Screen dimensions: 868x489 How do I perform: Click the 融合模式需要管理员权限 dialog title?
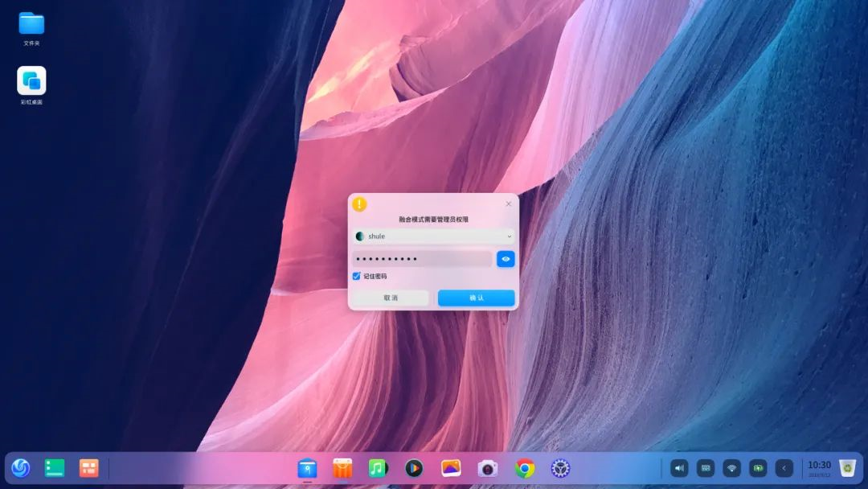[433, 220]
